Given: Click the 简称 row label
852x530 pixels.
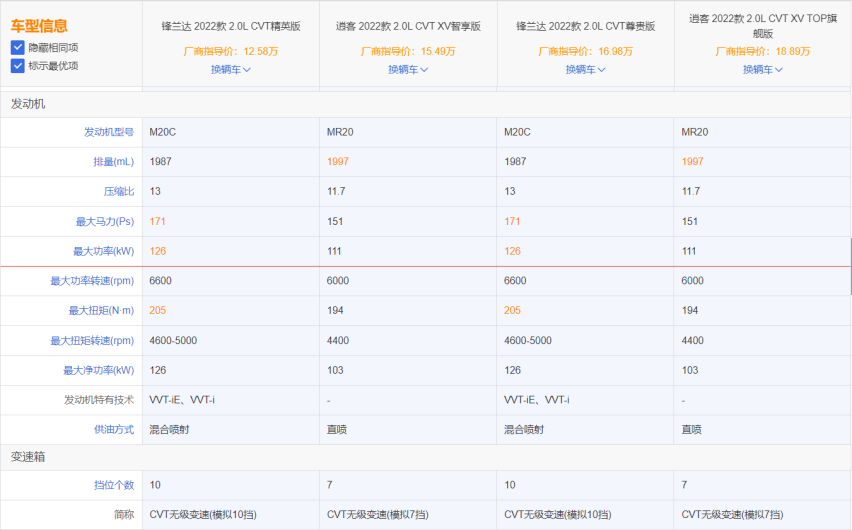Looking at the screenshot, I should (x=124, y=514).
